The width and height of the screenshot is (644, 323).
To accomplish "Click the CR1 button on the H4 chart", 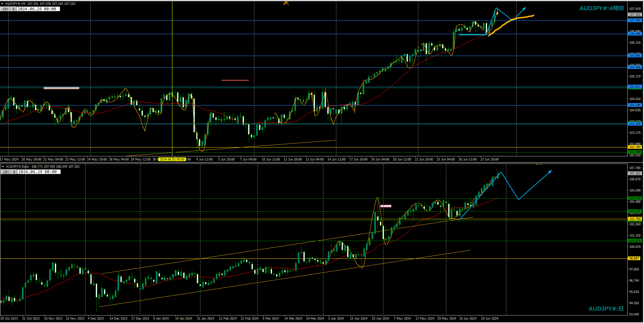I will 5,9.
